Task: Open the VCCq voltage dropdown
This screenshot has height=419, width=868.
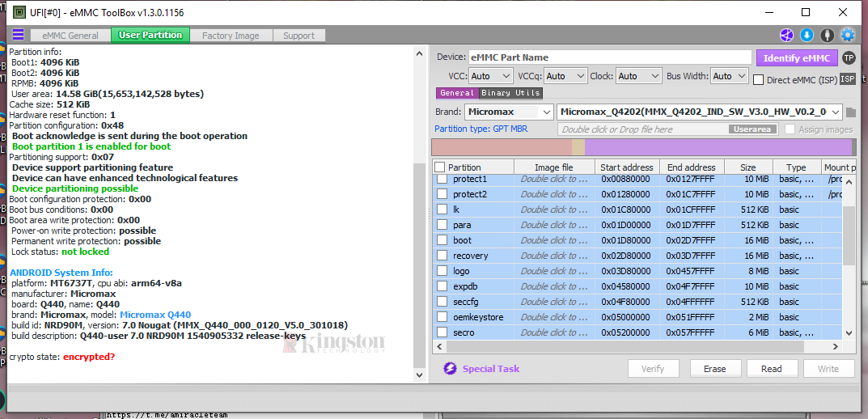Action: point(565,76)
